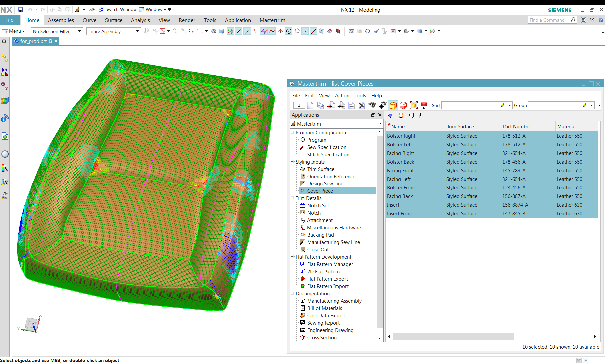Open the Tools menu in Mastertrim window

pos(360,96)
